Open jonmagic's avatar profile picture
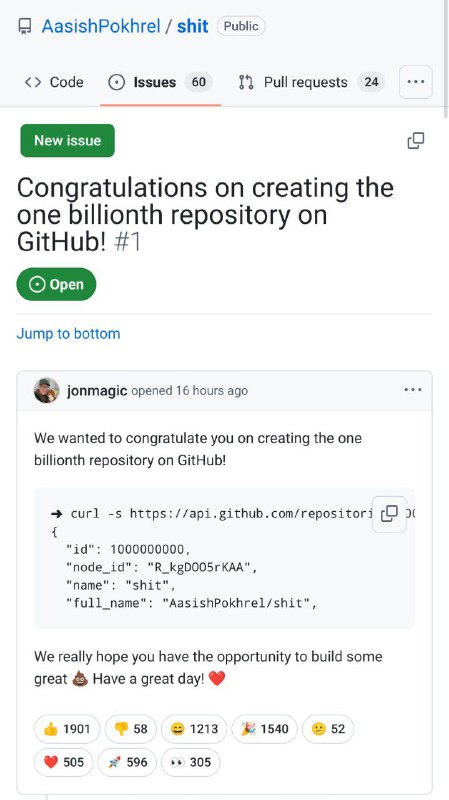This screenshot has width=449, height=800. click(46, 391)
